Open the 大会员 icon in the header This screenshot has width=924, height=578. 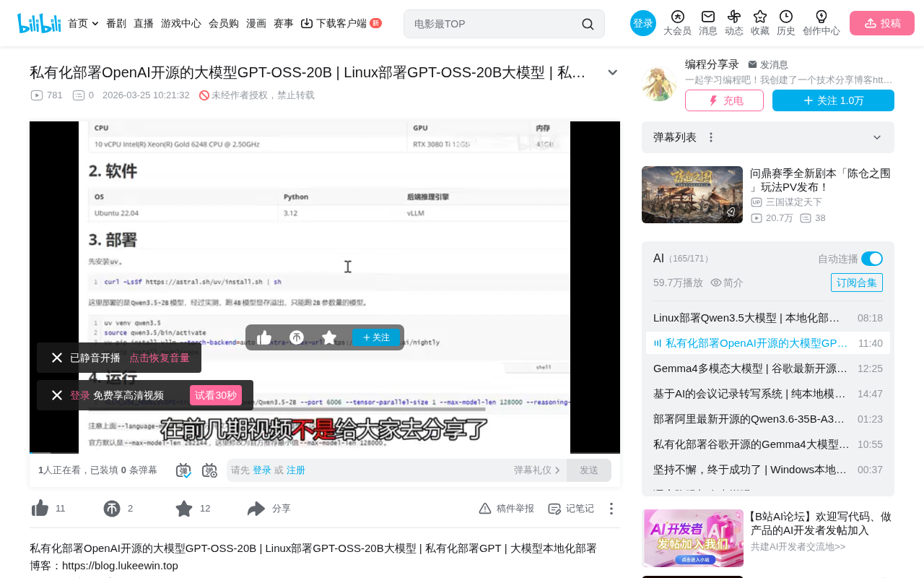(677, 23)
